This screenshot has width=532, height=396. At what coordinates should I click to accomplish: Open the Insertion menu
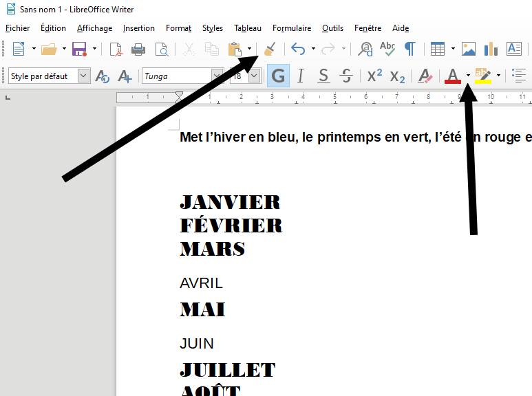pos(139,28)
